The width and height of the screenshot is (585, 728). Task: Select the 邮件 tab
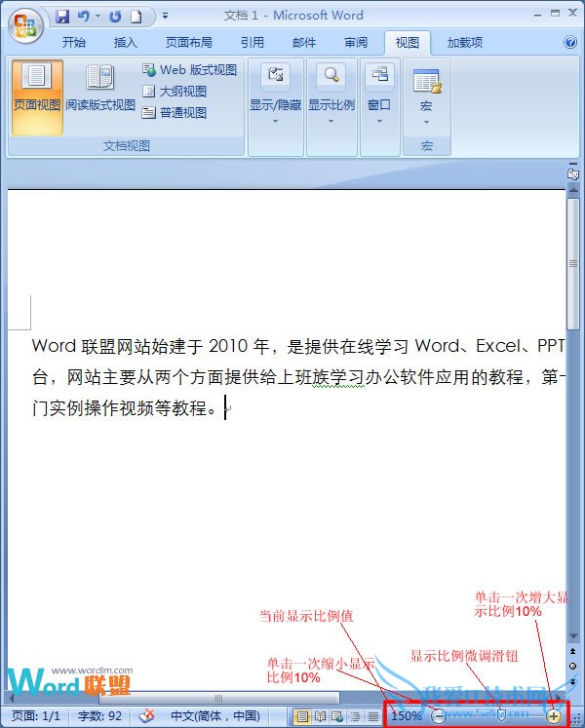click(304, 43)
